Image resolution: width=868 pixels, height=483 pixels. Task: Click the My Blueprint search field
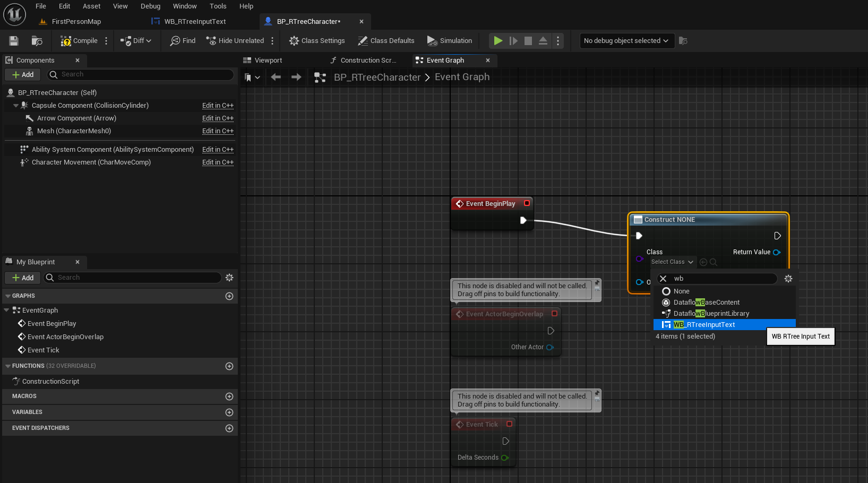pyautogui.click(x=132, y=278)
